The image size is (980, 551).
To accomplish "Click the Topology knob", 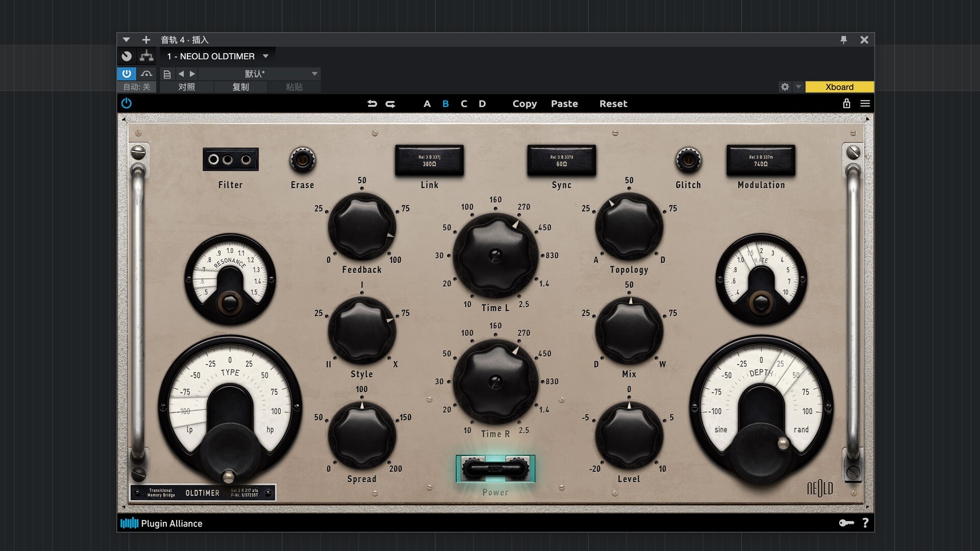I will coord(629,226).
